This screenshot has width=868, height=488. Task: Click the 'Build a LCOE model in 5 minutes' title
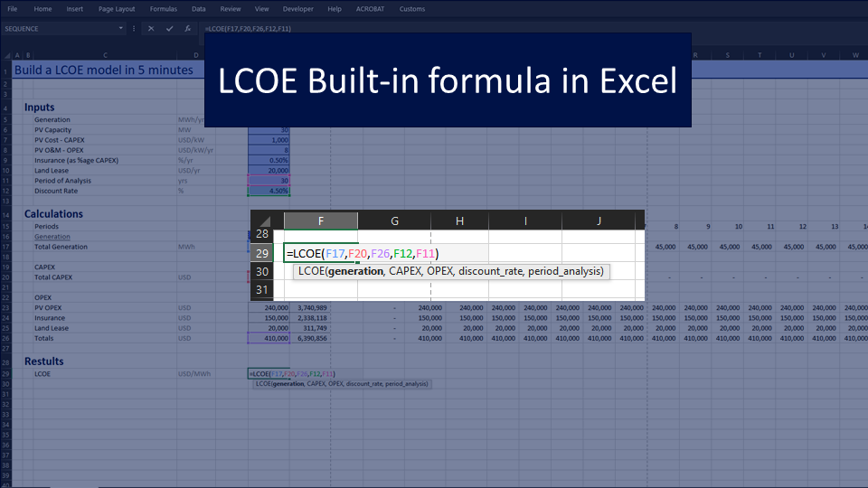[x=103, y=70]
